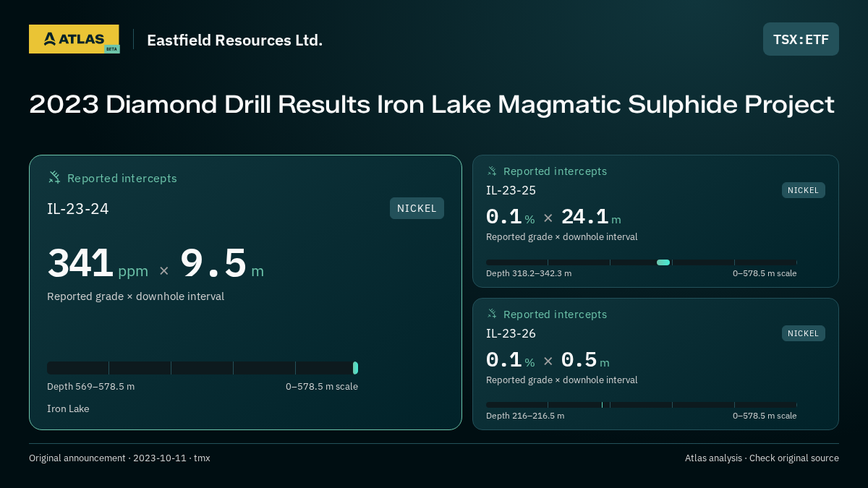Click the 9.5 m interval value
Image resolution: width=868 pixels, height=488 pixels.
(222, 263)
